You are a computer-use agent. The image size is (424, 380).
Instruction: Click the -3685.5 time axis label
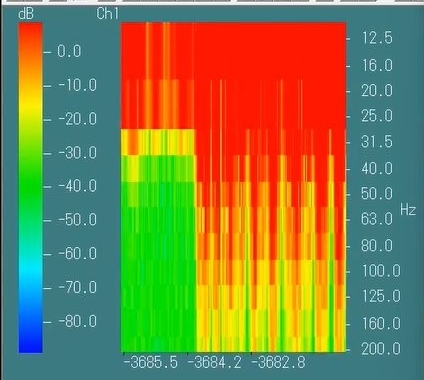pos(151,363)
